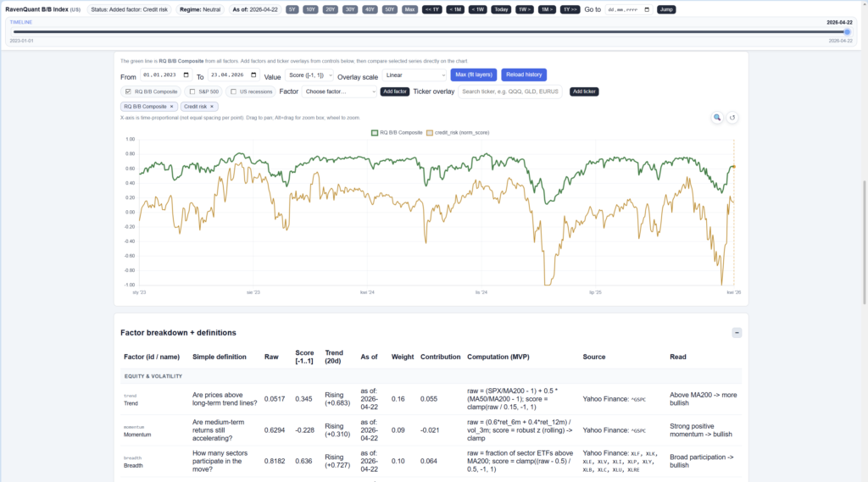
Task: Click the Reload history button
Action: pyautogui.click(x=523, y=75)
